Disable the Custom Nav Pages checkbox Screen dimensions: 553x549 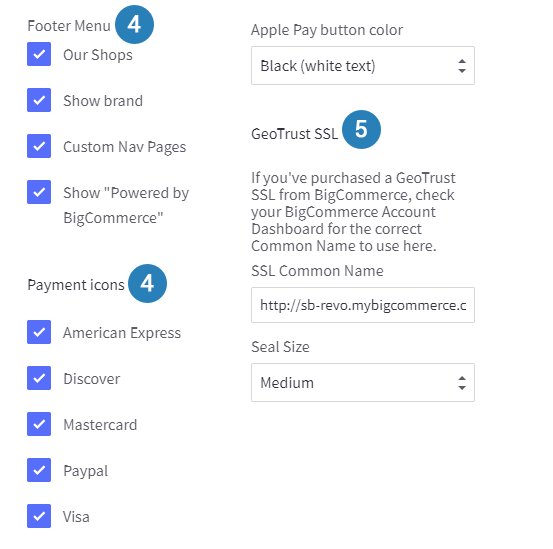[39, 146]
